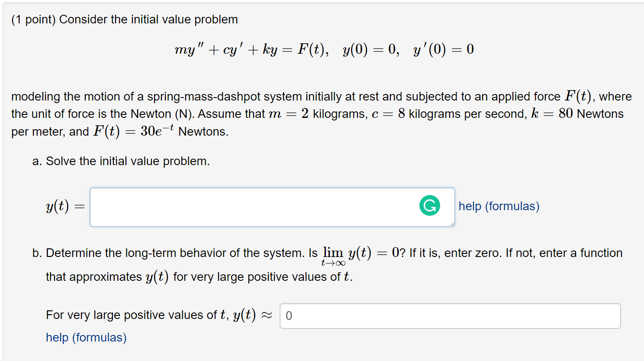644x361 pixels.
Task: Click "a. Solve the initial value problem" text
Action: [x=121, y=161]
